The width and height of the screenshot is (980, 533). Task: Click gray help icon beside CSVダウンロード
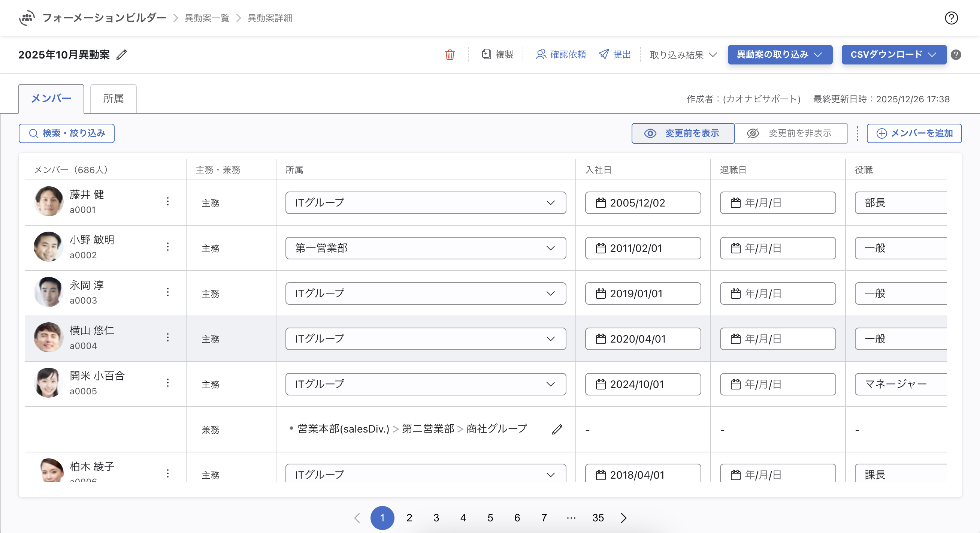(956, 55)
